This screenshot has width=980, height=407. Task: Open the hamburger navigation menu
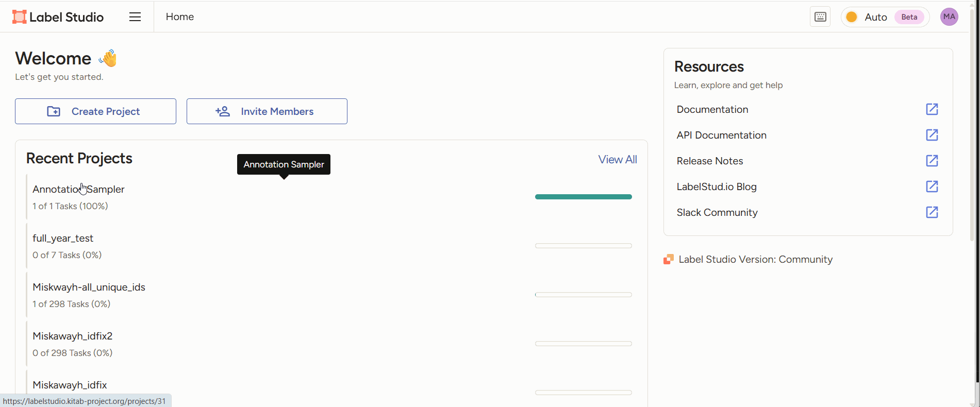135,17
